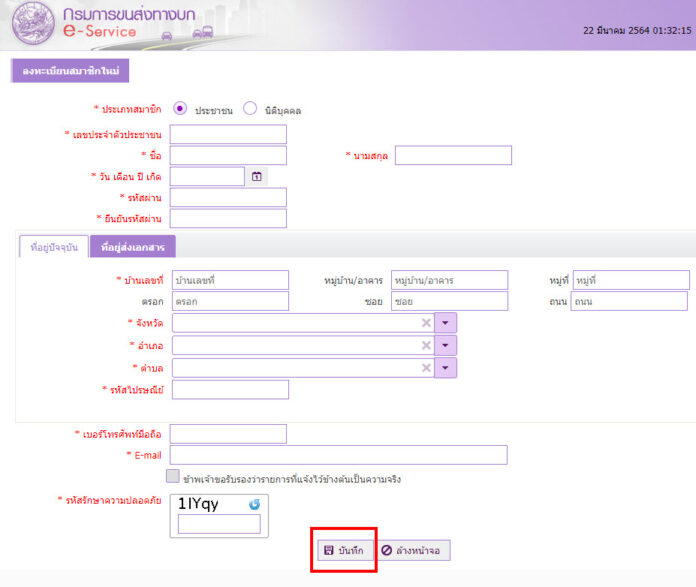Select the ประชาชน member type radio
Image resolution: width=696 pixels, height=587 pixels.
click(180, 109)
